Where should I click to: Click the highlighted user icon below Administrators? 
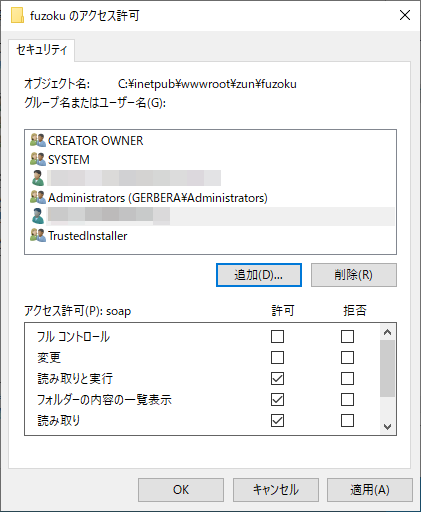tap(38, 216)
